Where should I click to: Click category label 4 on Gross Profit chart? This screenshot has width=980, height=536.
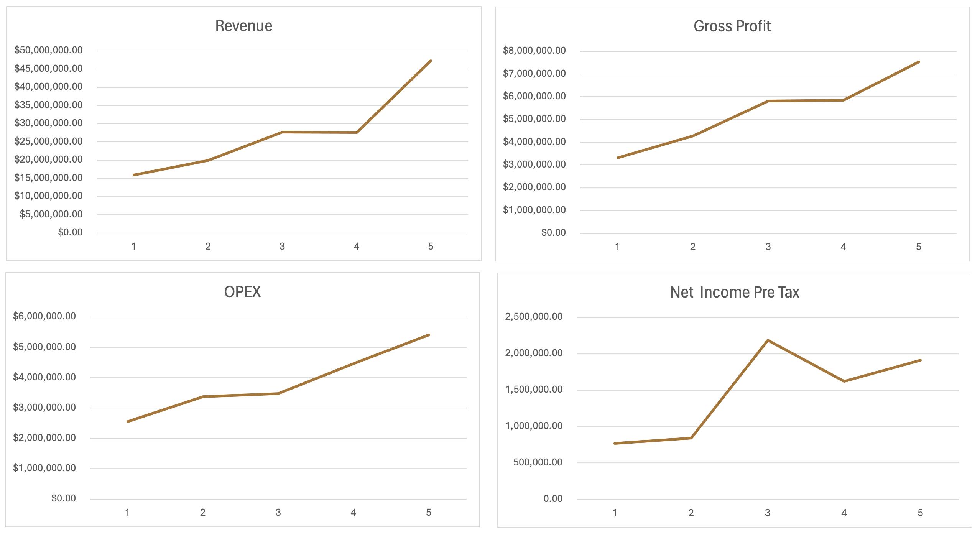[x=843, y=247]
